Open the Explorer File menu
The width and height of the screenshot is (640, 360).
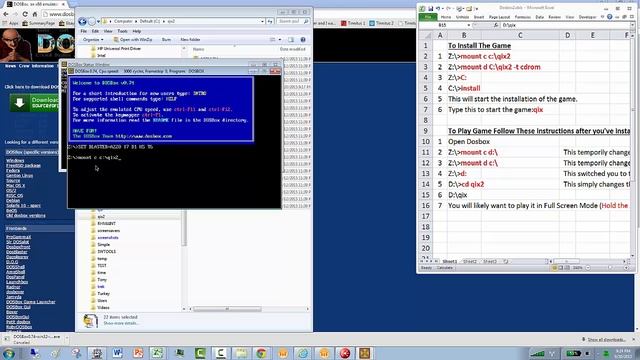[x=84, y=31]
